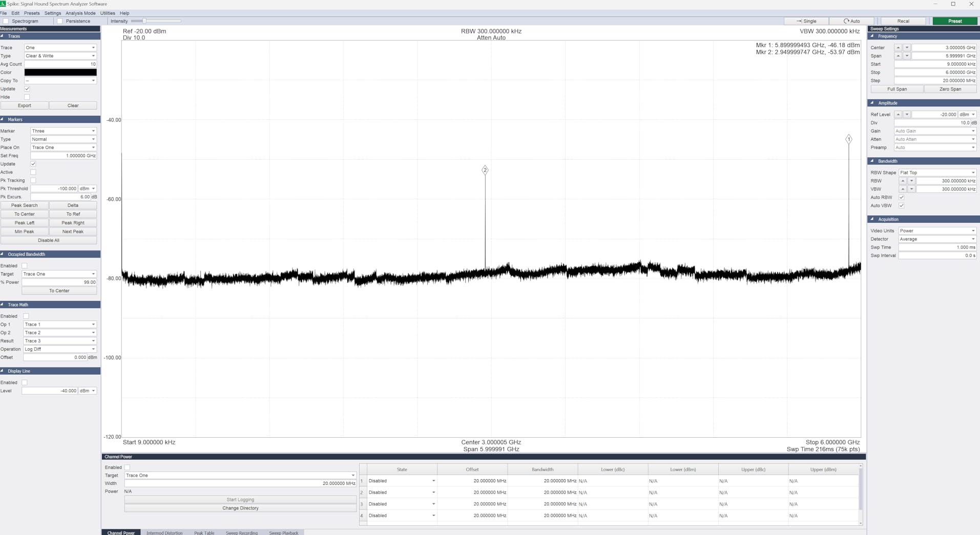Open the Marker dropdown showing Three
980x535 pixels.
point(64,131)
